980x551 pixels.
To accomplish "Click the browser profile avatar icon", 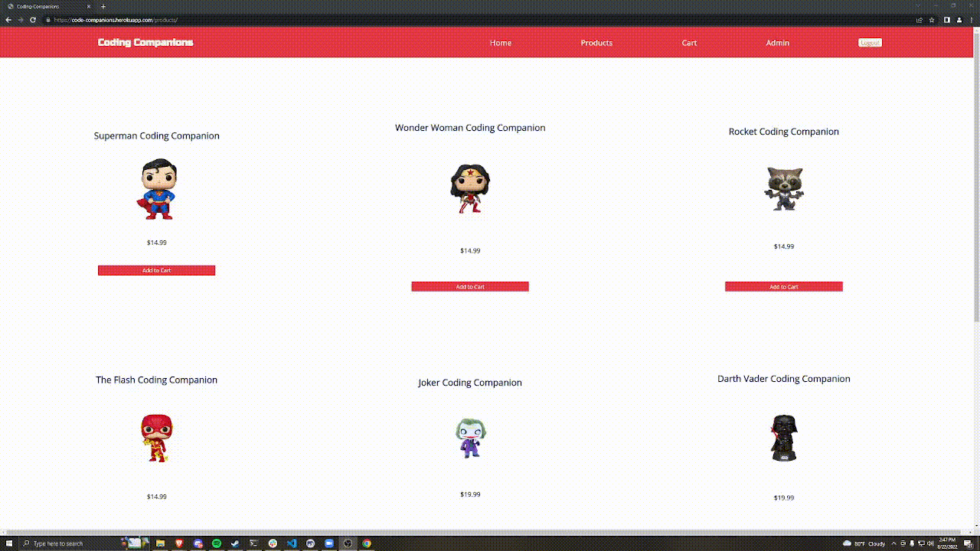I will 959,21.
